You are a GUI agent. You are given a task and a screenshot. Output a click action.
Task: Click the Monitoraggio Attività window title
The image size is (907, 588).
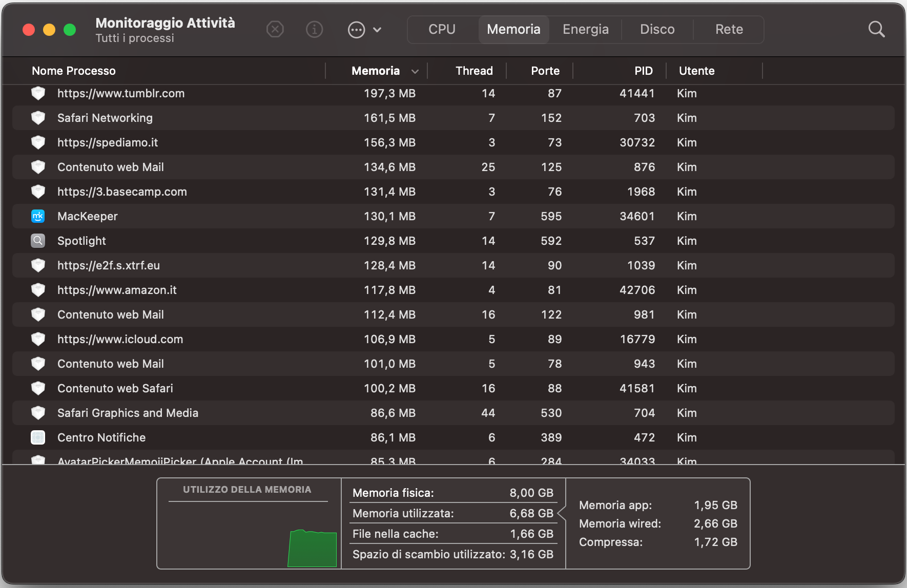click(x=165, y=23)
